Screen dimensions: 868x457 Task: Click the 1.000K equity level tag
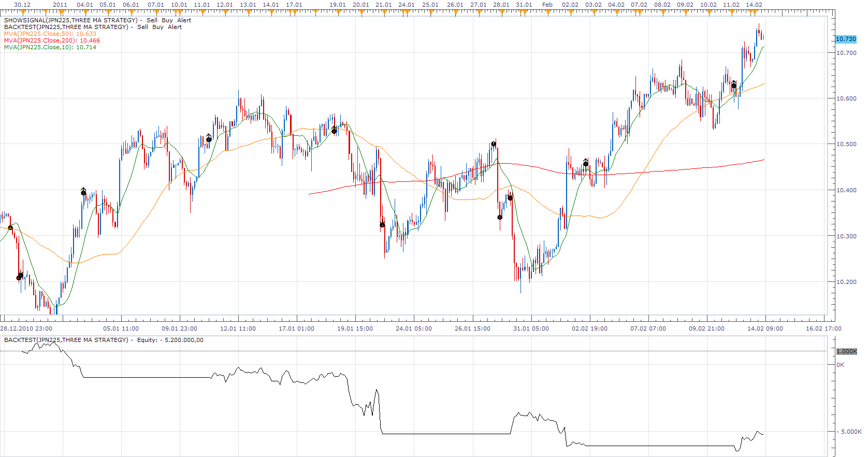pos(846,351)
